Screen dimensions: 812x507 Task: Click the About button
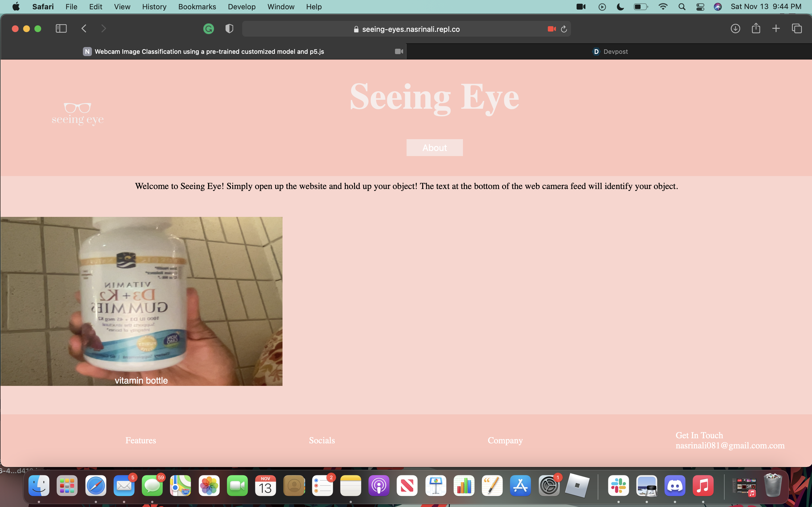click(x=434, y=148)
